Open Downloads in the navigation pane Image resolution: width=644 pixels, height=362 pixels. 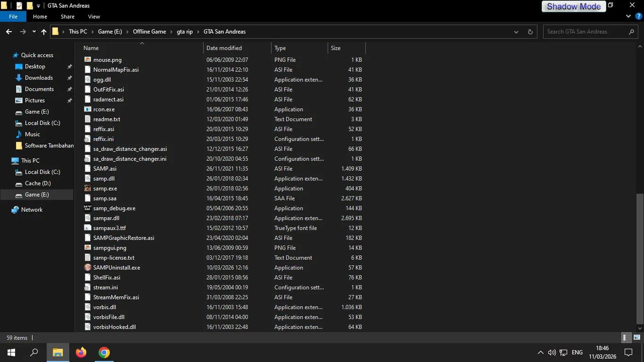pyautogui.click(x=39, y=78)
